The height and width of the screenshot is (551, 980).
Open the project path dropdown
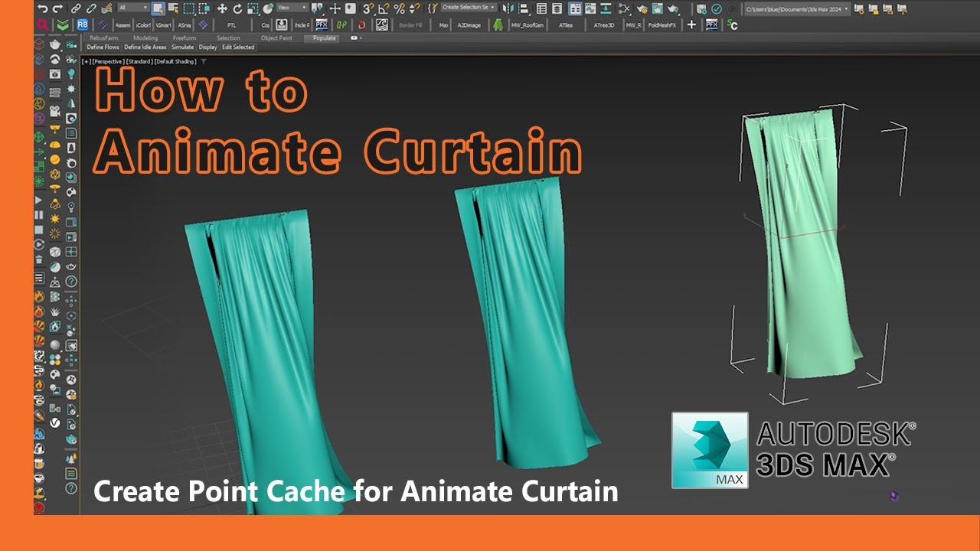[x=797, y=8]
